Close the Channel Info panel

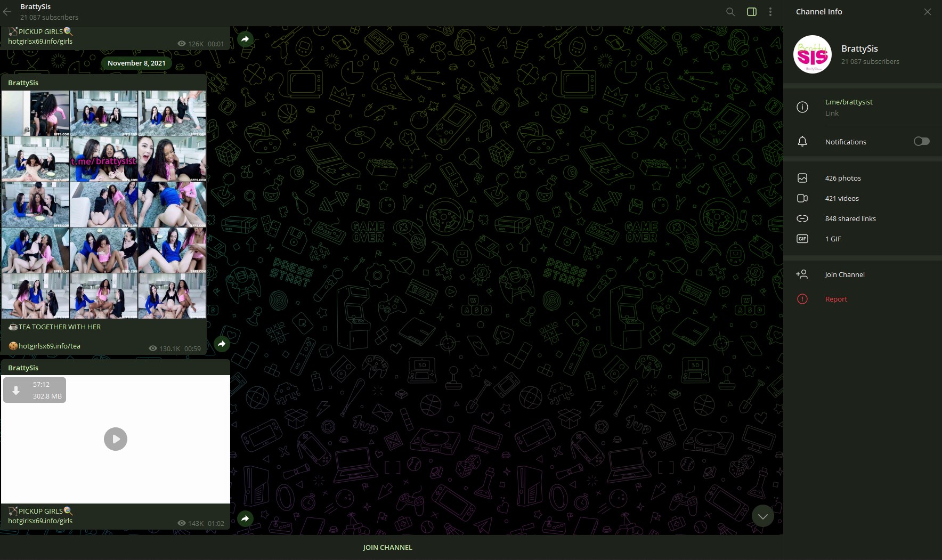point(928,12)
